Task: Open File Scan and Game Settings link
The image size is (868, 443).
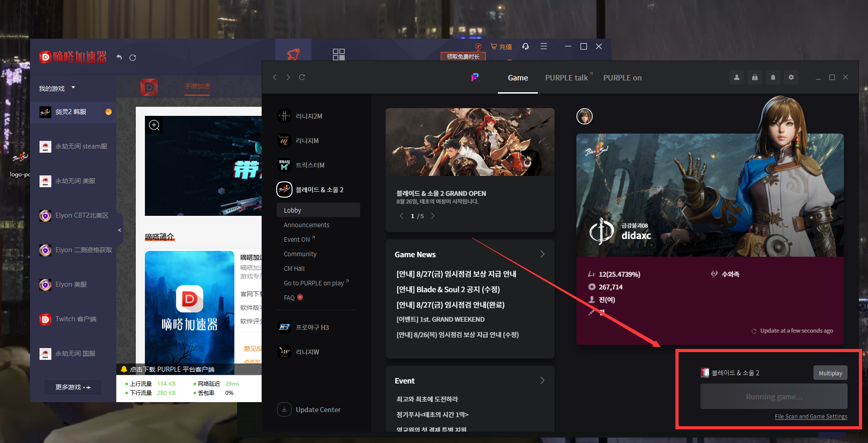Action: [811, 416]
